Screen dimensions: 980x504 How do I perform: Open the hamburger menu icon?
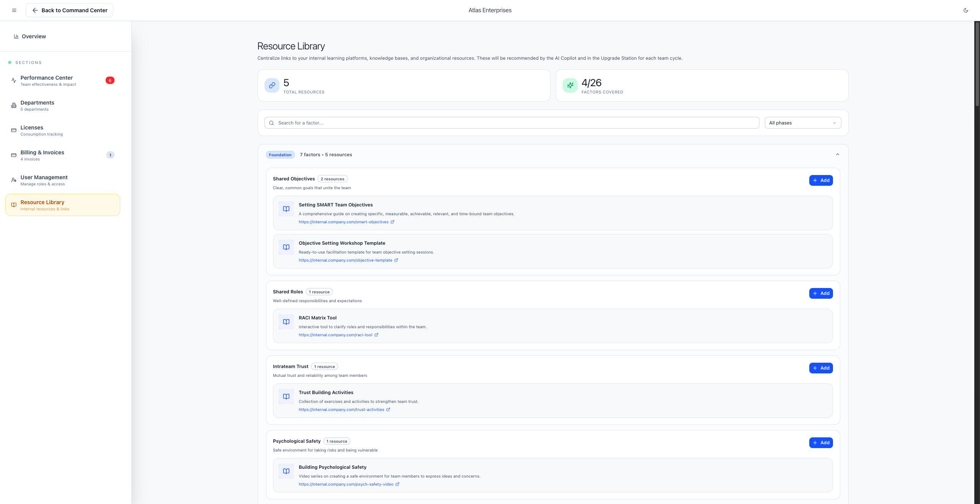[14, 10]
